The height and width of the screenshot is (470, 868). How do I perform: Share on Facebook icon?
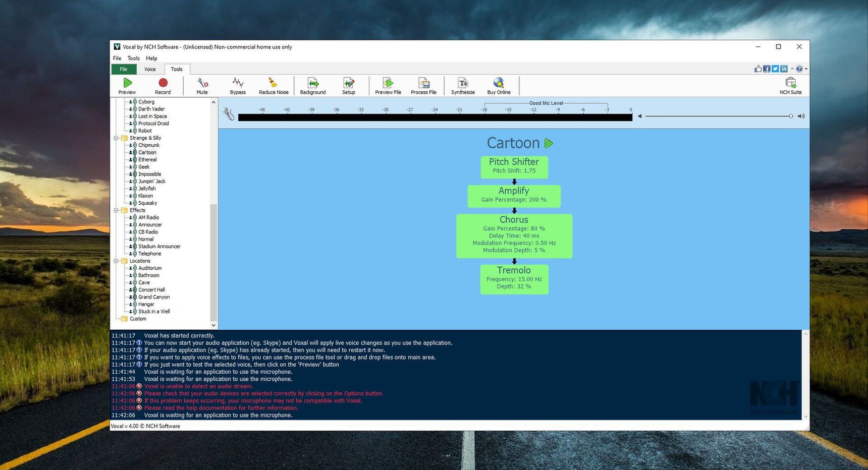pyautogui.click(x=767, y=69)
